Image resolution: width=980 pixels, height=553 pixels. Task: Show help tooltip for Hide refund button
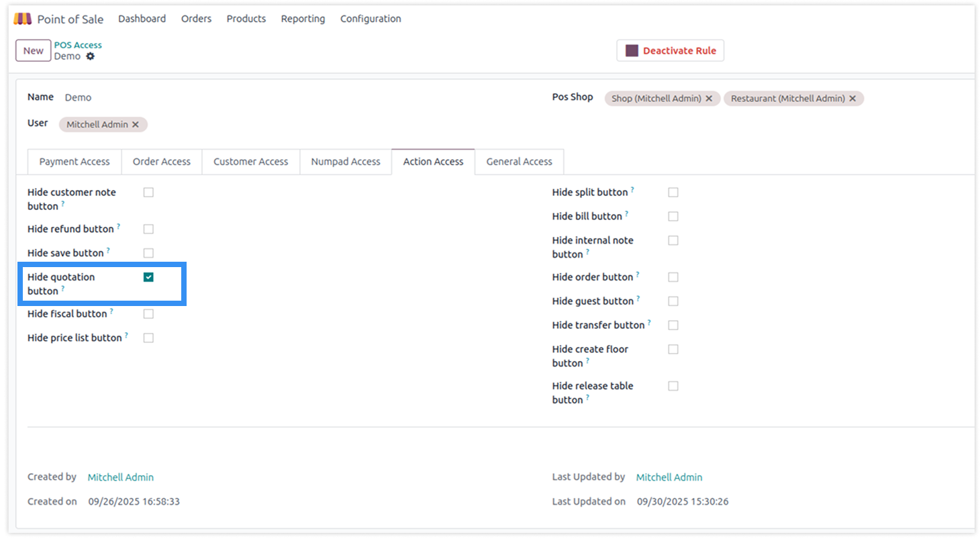[x=119, y=226]
